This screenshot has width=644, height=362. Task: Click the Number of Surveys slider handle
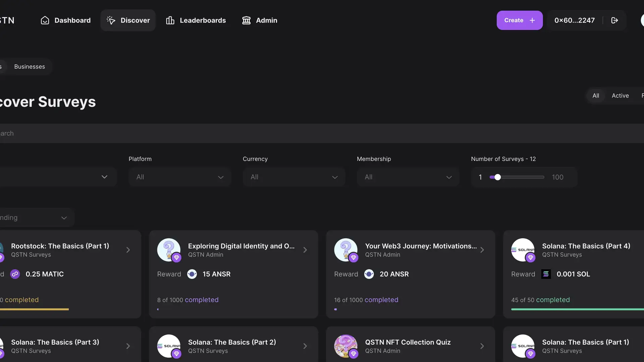point(497,177)
